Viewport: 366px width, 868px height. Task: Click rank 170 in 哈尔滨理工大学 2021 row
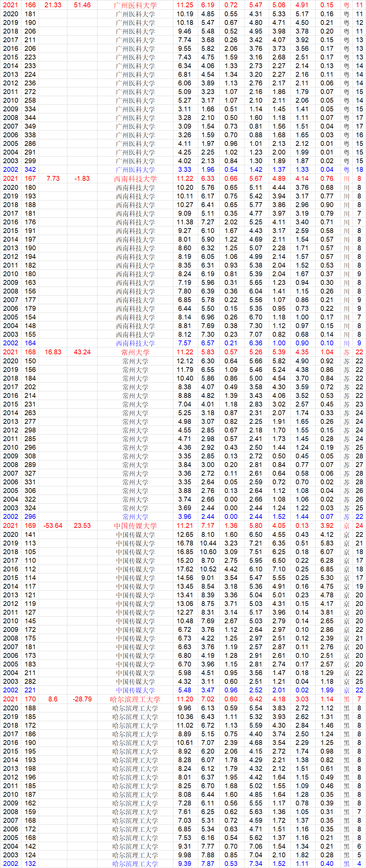30,699
